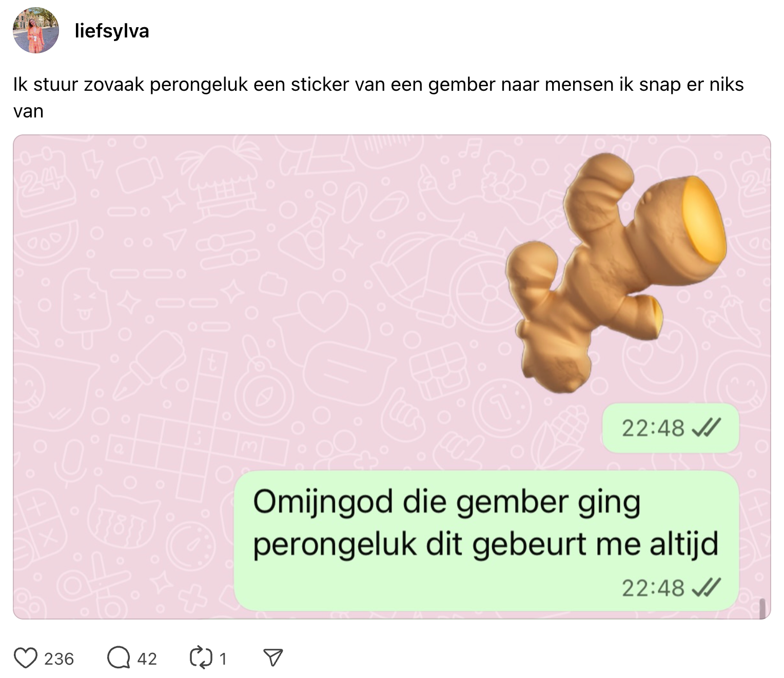Click the repost count showing 1
The width and height of the screenshot is (784, 678).
(223, 659)
